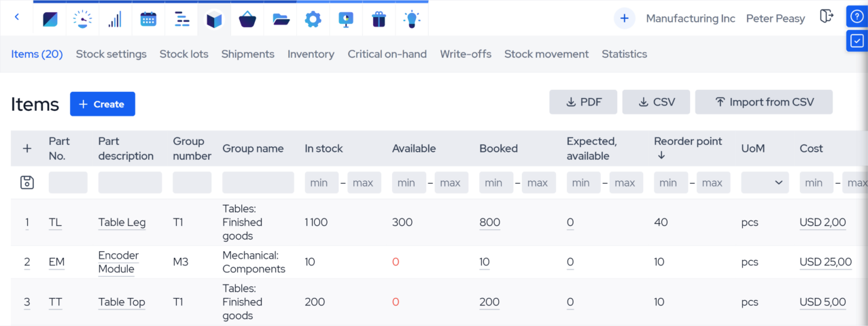The image size is (868, 326).
Task: Open the home logo icon
Action: [x=50, y=19]
